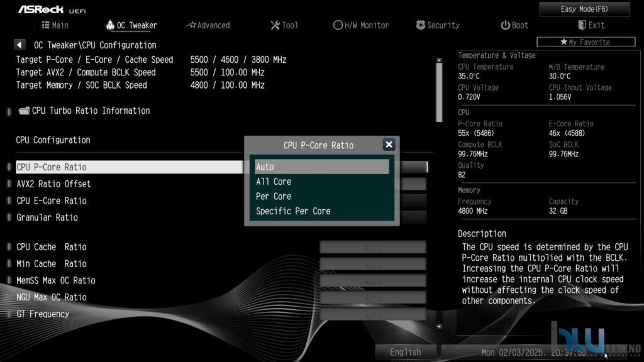
Task: Click the OC Tweaker rocket icon
Action: click(x=109, y=25)
